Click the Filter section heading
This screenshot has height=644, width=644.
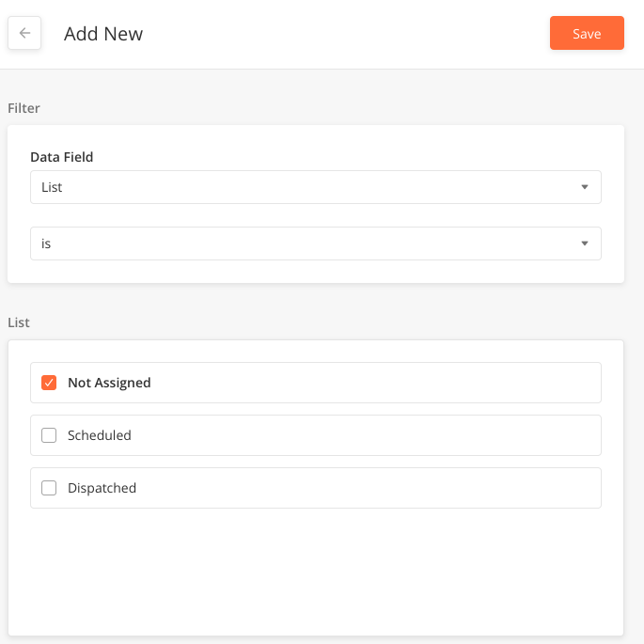point(24,108)
